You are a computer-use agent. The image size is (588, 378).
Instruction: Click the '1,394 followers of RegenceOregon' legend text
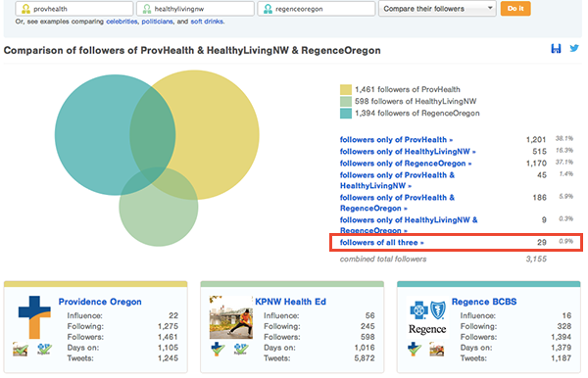(417, 114)
